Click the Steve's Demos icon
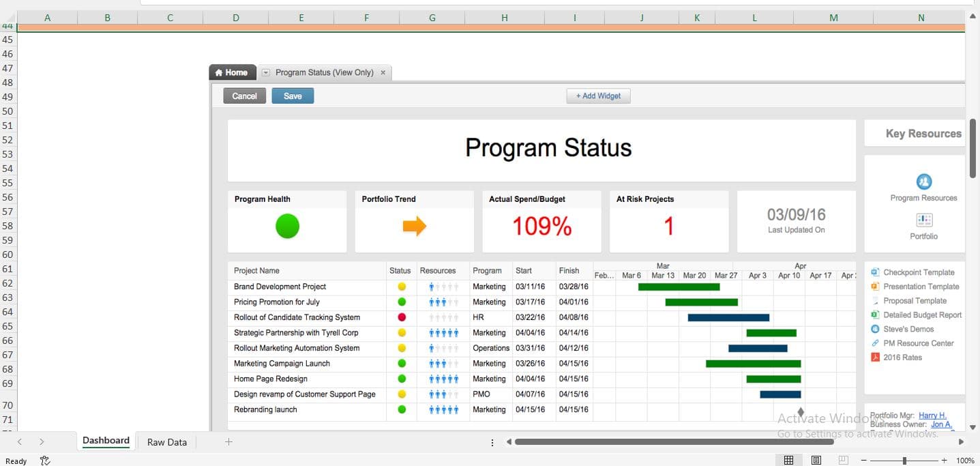980x466 pixels. pos(875,329)
